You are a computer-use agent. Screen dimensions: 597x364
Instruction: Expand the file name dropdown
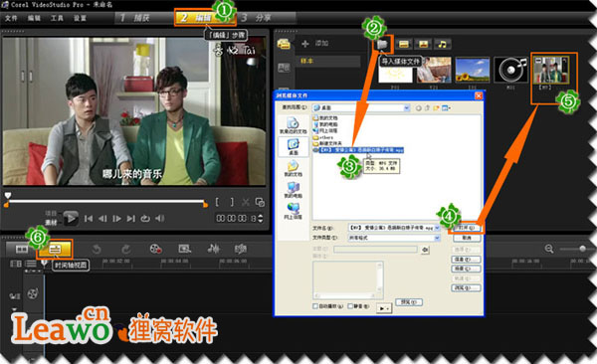(x=437, y=228)
